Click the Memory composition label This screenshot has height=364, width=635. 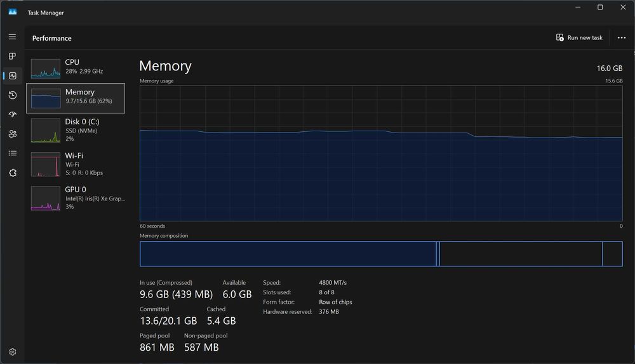click(164, 236)
